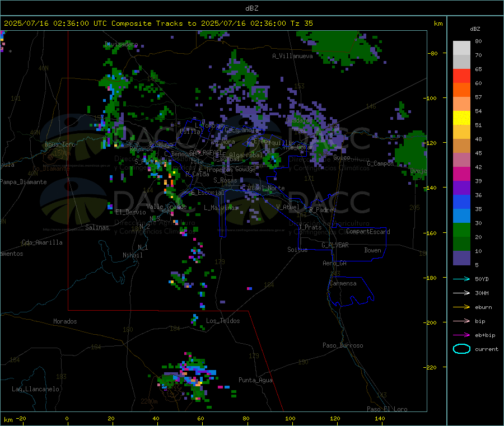Click the 'Guadales' map label
Image resolution: width=504 pixels, height=426 pixels.
point(299,120)
